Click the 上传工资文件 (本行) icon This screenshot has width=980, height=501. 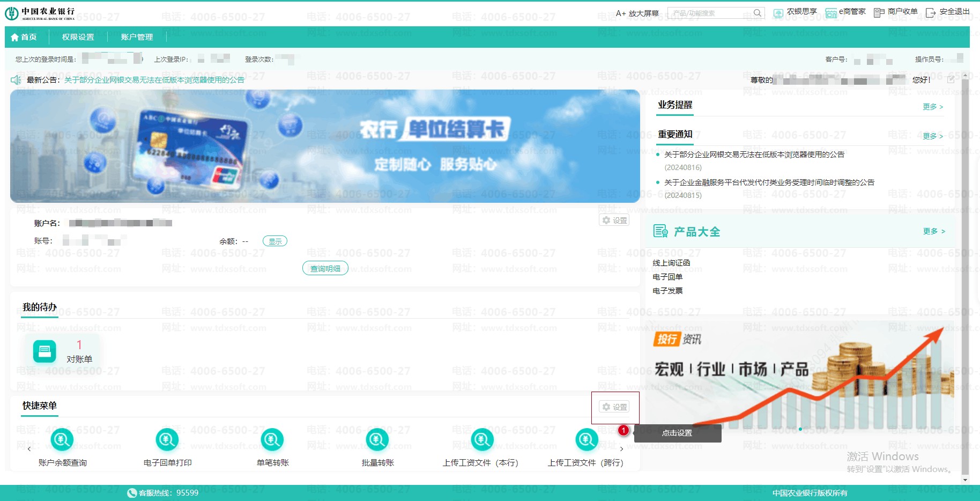tap(481, 440)
